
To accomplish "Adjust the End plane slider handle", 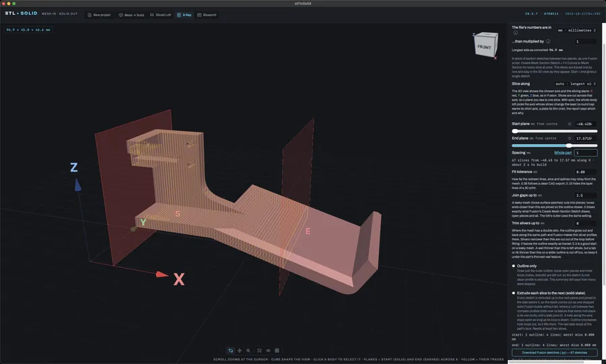I will click(x=569, y=145).
